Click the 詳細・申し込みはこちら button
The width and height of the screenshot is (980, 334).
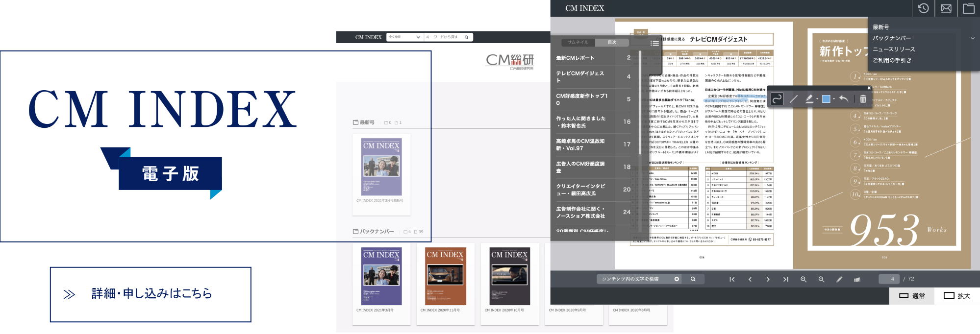(151, 294)
